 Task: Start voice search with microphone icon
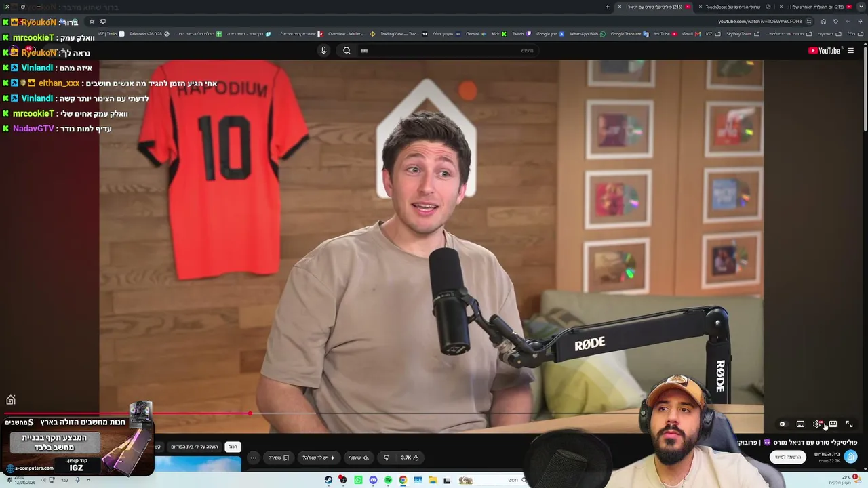coord(323,50)
